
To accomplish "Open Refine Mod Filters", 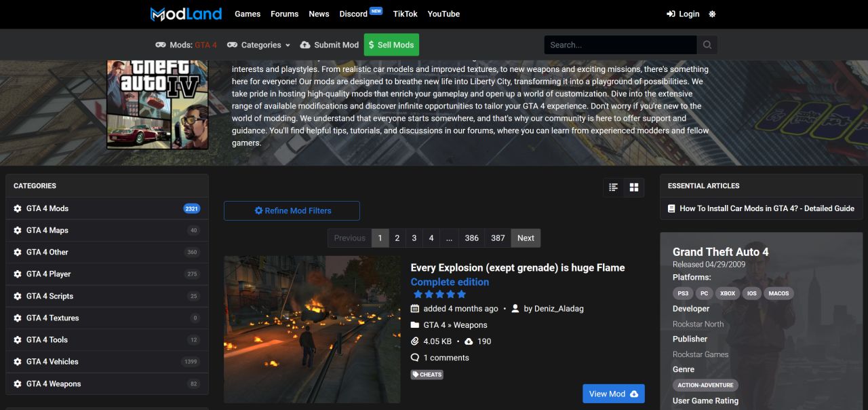I will pos(292,210).
